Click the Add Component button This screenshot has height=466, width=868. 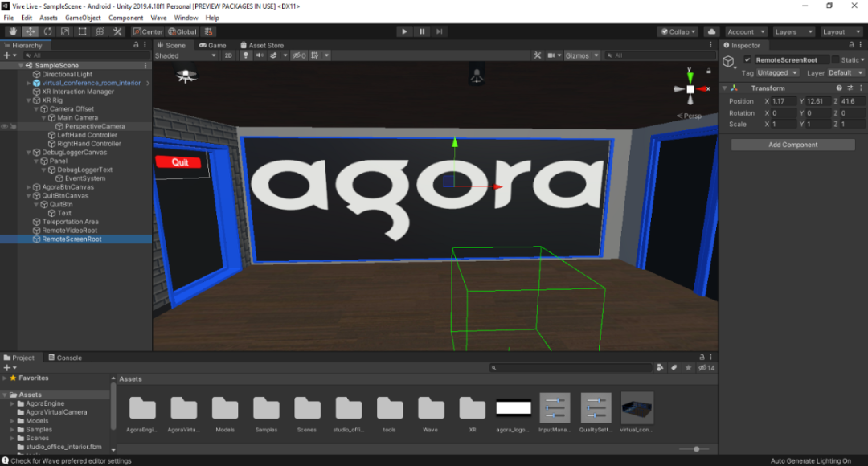[x=792, y=145]
